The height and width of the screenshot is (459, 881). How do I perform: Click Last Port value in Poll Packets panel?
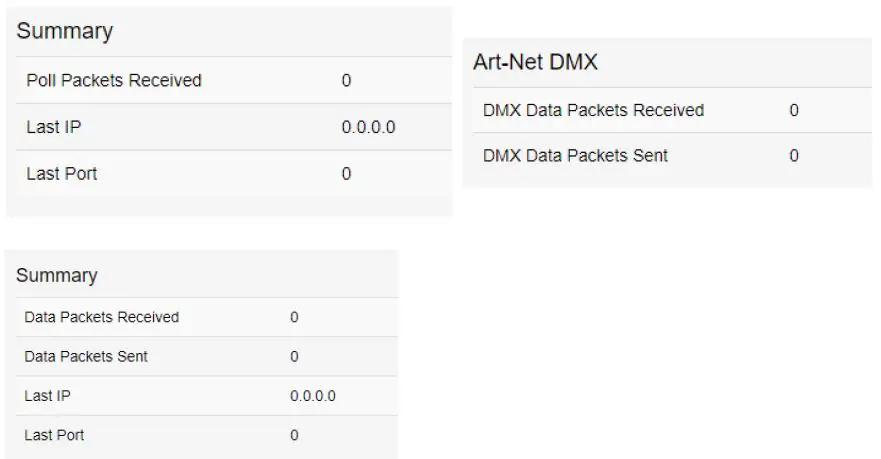point(346,174)
